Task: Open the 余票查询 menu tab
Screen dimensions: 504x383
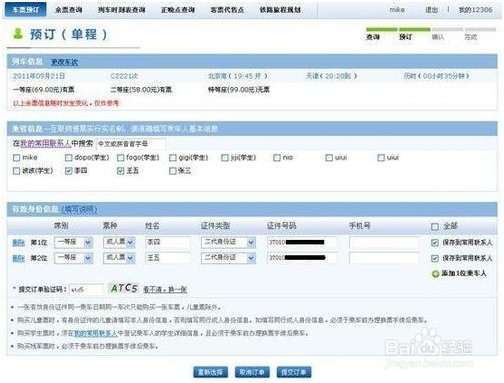Action: click(x=69, y=10)
